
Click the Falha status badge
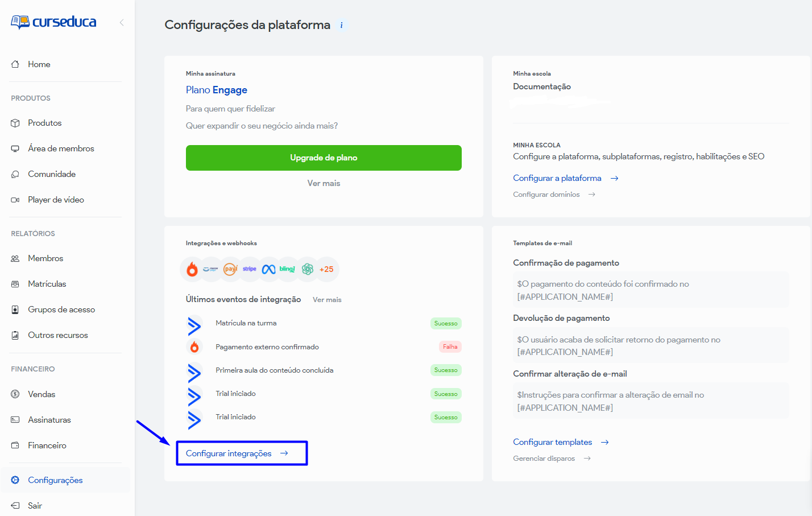coord(450,347)
